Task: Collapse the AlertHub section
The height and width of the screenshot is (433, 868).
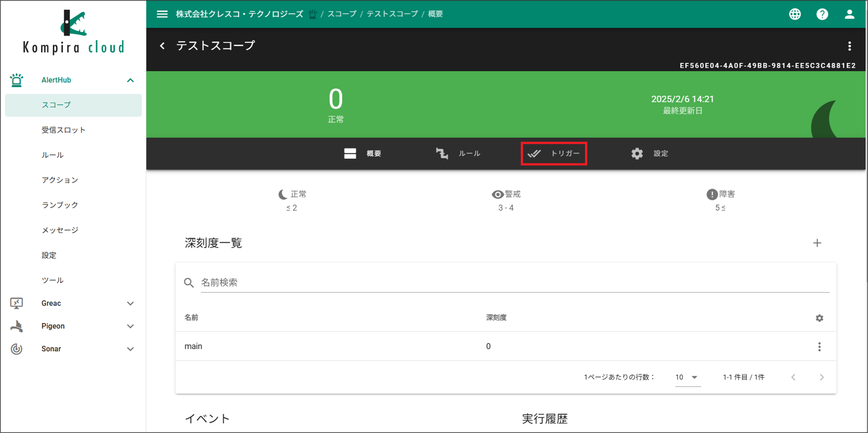Action: tap(130, 80)
